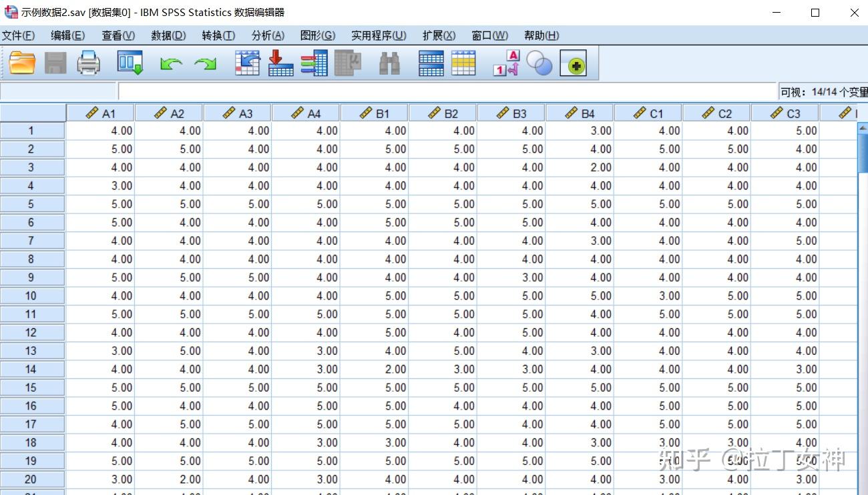Click row 4 A1 cell showing 3.00
Image resolution: width=868 pixels, height=495 pixels.
(x=101, y=185)
